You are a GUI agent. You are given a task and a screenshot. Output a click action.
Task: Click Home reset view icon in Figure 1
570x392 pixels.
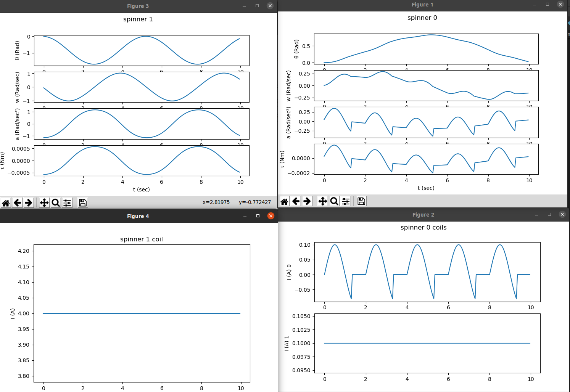284,201
